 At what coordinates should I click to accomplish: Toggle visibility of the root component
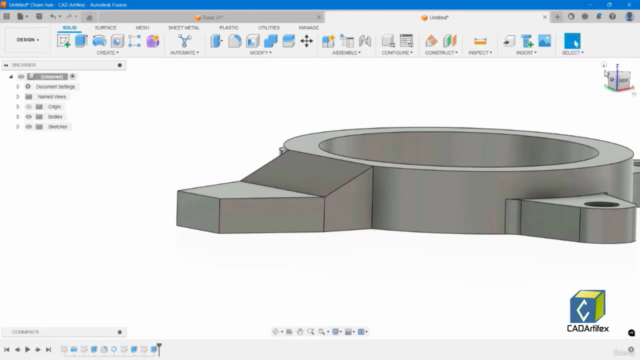tap(21, 77)
